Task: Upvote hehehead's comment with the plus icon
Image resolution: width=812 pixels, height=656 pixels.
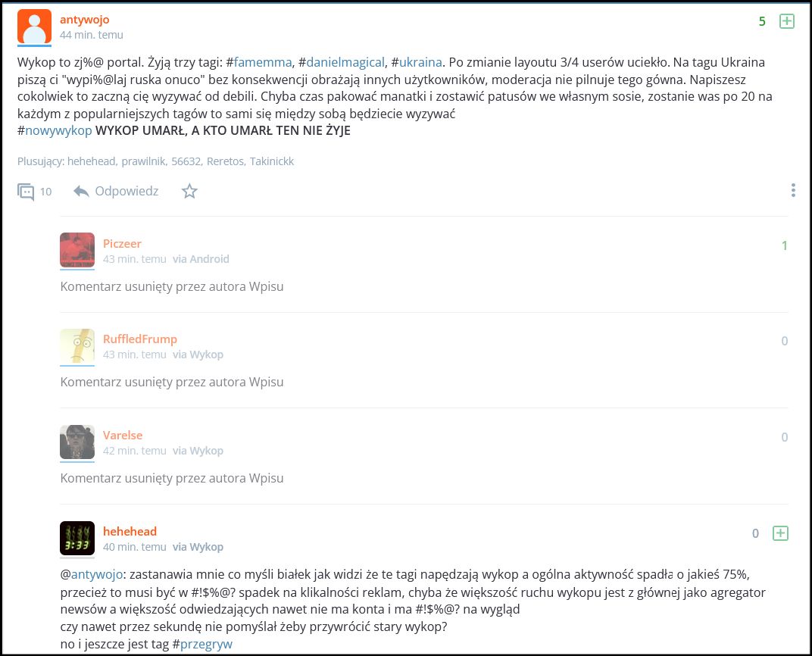Action: [x=780, y=533]
